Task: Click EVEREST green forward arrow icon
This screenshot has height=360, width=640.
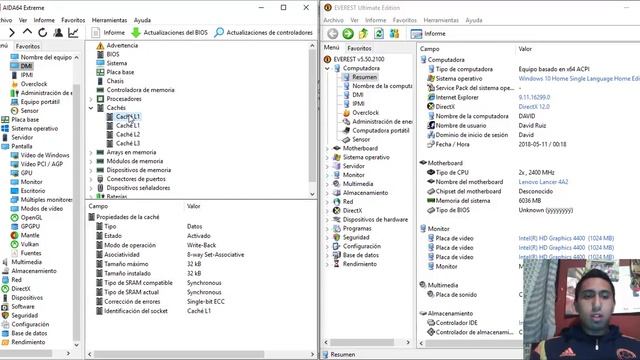Action: pos(348,33)
